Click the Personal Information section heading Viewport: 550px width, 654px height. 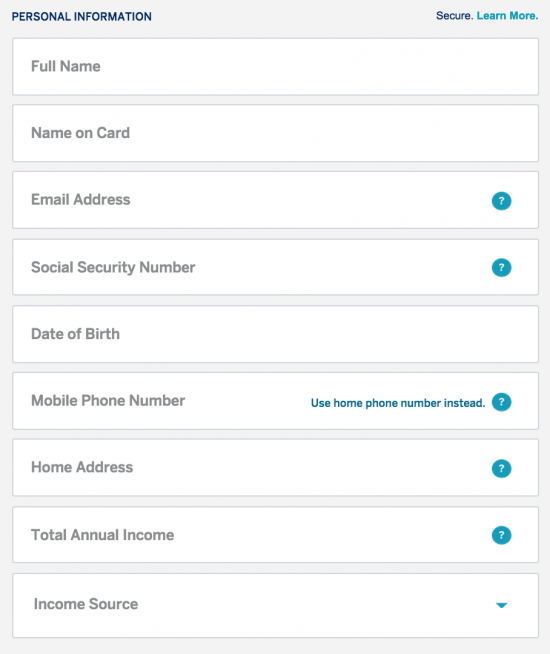(82, 17)
